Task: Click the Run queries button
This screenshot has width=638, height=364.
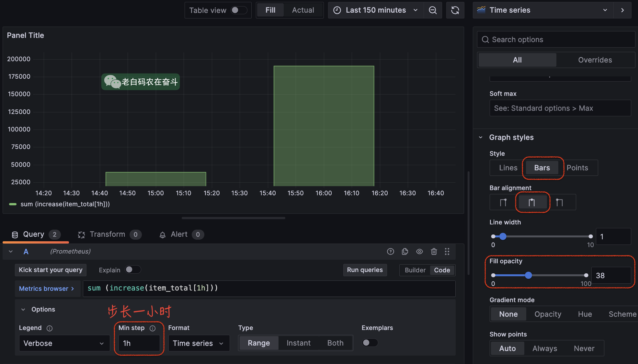Action: point(365,270)
